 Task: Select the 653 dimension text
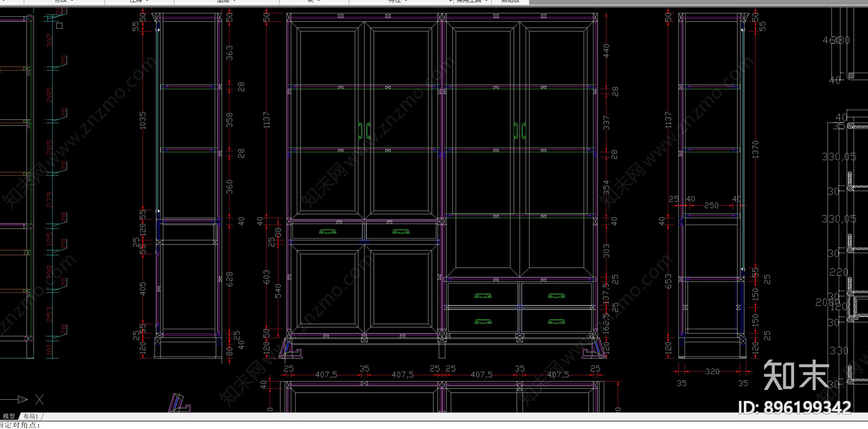point(668,281)
